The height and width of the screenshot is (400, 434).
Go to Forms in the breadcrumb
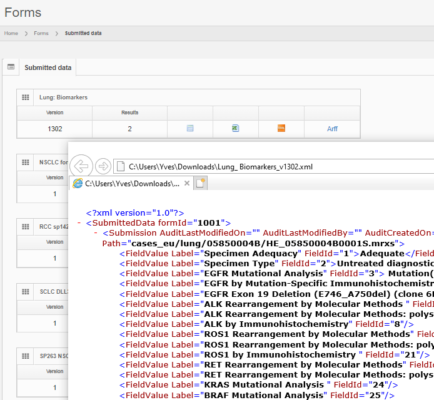41,33
